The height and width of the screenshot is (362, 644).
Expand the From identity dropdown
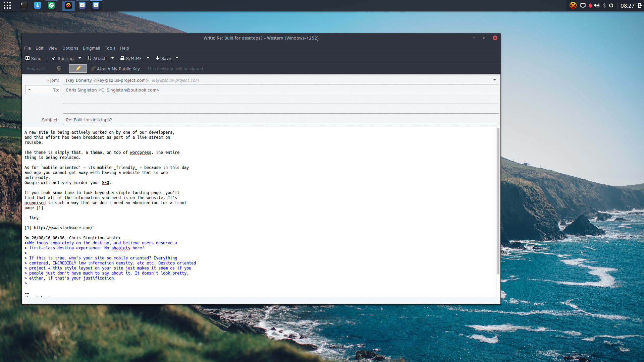(494, 80)
